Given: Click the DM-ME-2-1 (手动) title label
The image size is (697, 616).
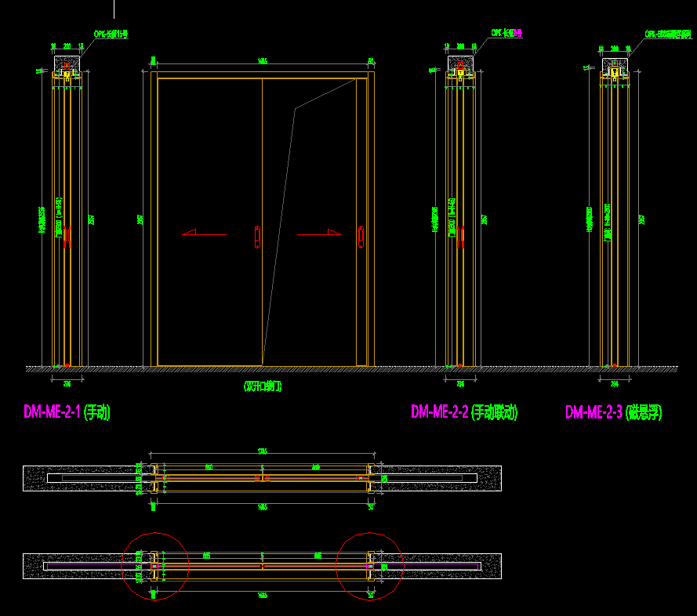Looking at the screenshot, I should pos(67,411).
